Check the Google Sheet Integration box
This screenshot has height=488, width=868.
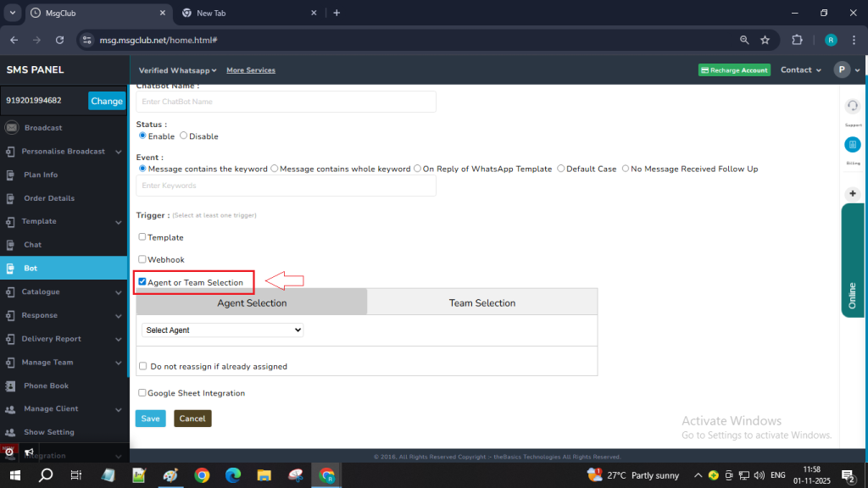point(142,393)
